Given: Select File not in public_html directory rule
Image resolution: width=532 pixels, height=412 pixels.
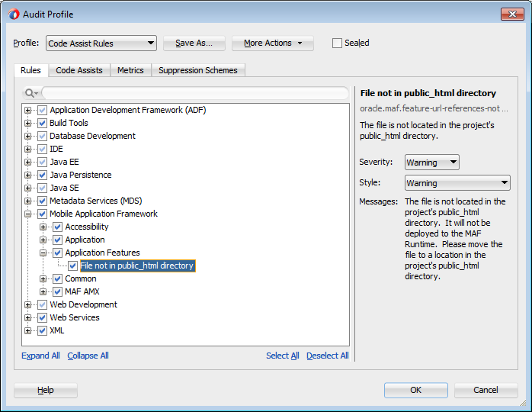Looking at the screenshot, I should pos(137,266).
